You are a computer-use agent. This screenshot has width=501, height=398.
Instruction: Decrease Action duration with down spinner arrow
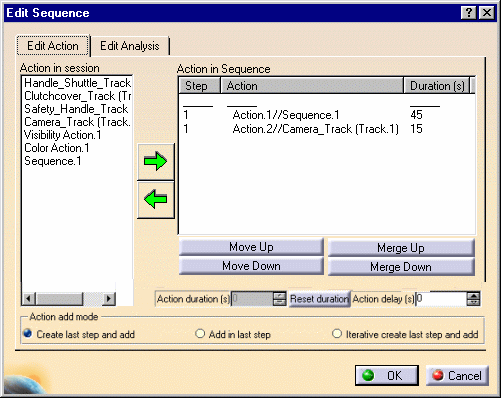(x=280, y=302)
